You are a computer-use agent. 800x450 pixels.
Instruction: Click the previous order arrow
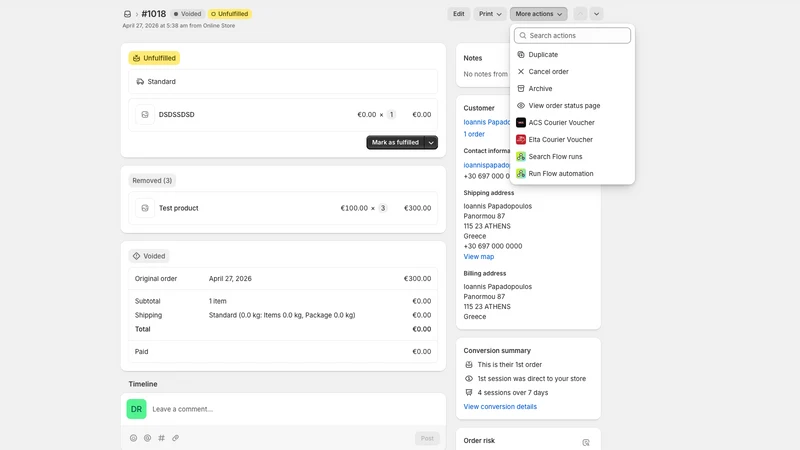pos(580,14)
